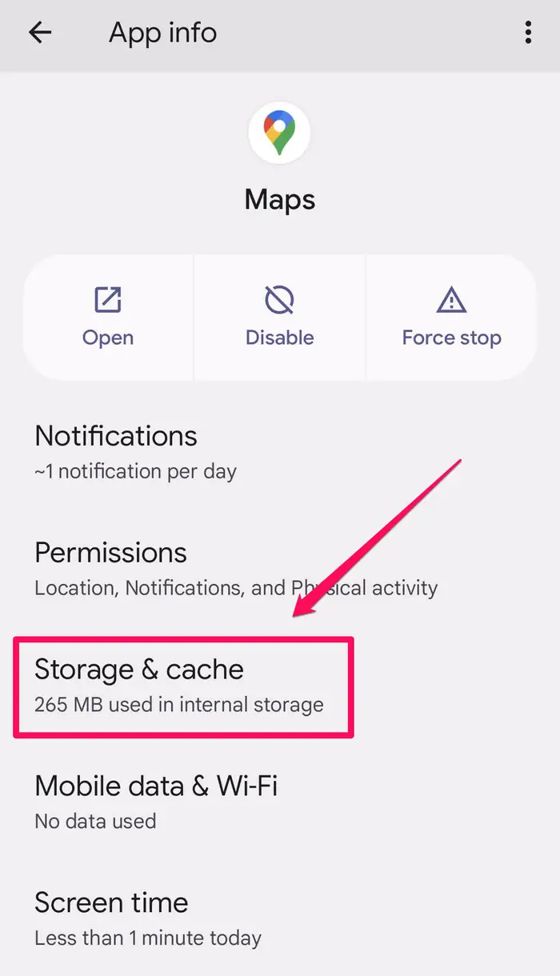Click the "App info" page title

[x=162, y=33]
